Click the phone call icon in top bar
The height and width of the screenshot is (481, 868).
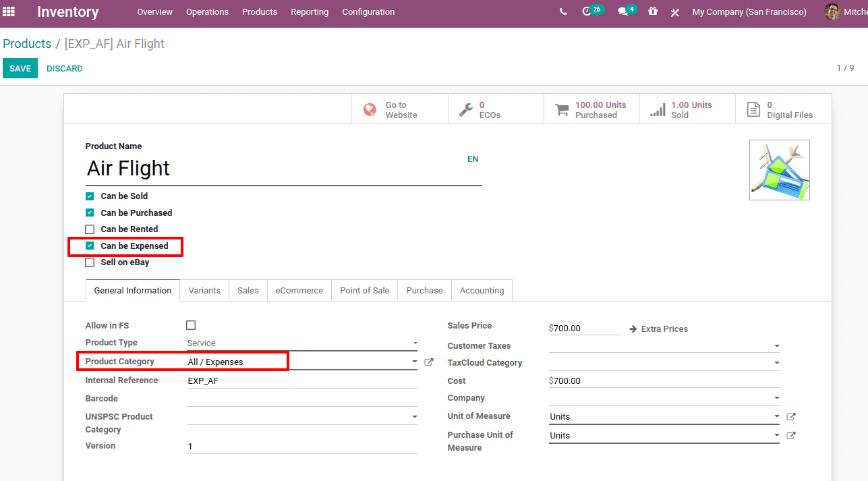(563, 11)
